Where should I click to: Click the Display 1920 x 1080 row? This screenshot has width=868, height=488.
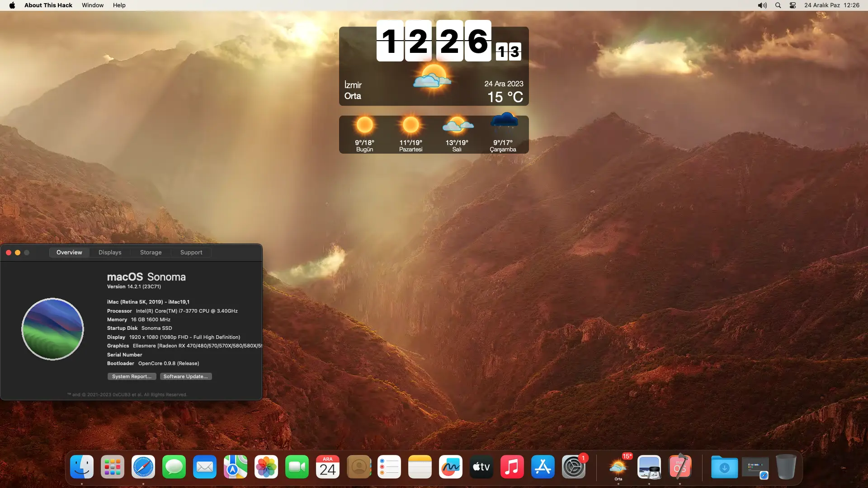(x=174, y=337)
